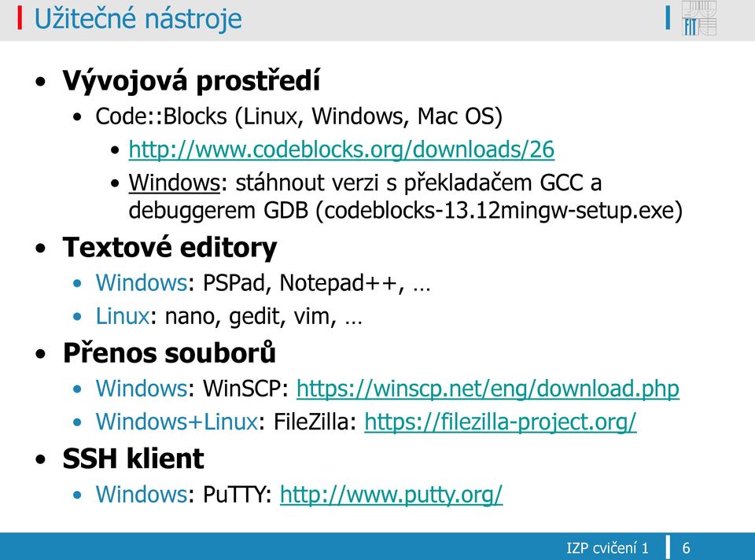Image resolution: width=755 pixels, height=560 pixels.
Task: Select the "Textové editory" heading
Action: pos(170,248)
